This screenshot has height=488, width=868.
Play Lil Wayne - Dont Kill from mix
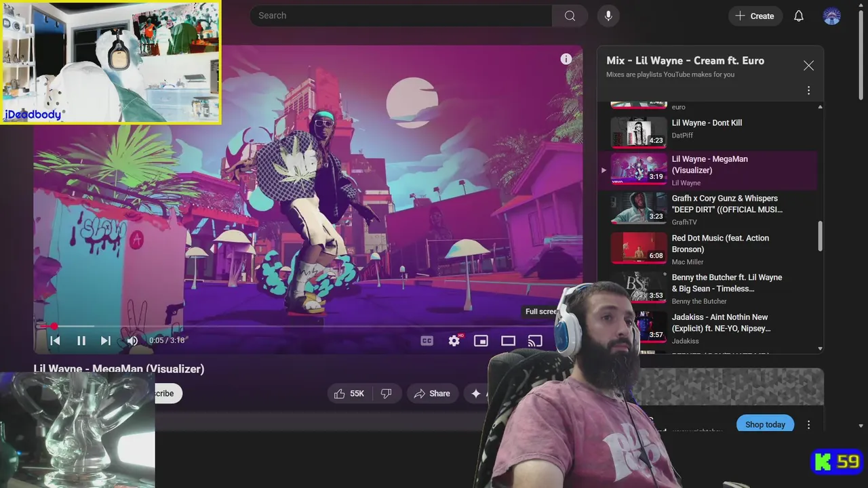click(707, 123)
